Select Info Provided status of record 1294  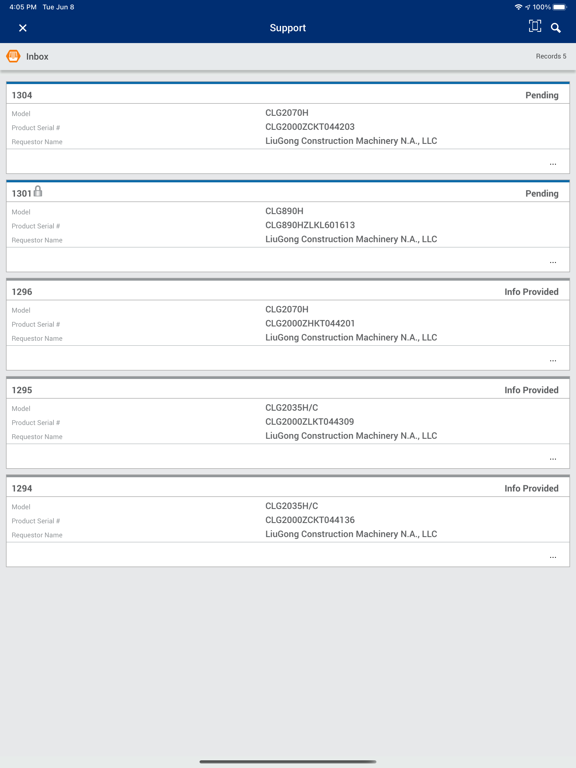point(531,488)
